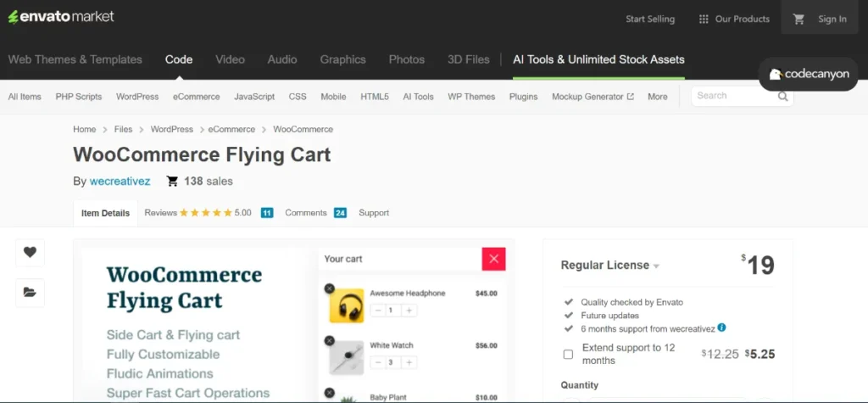Click the 24 comments count badge
The height and width of the screenshot is (403, 868).
(340, 213)
